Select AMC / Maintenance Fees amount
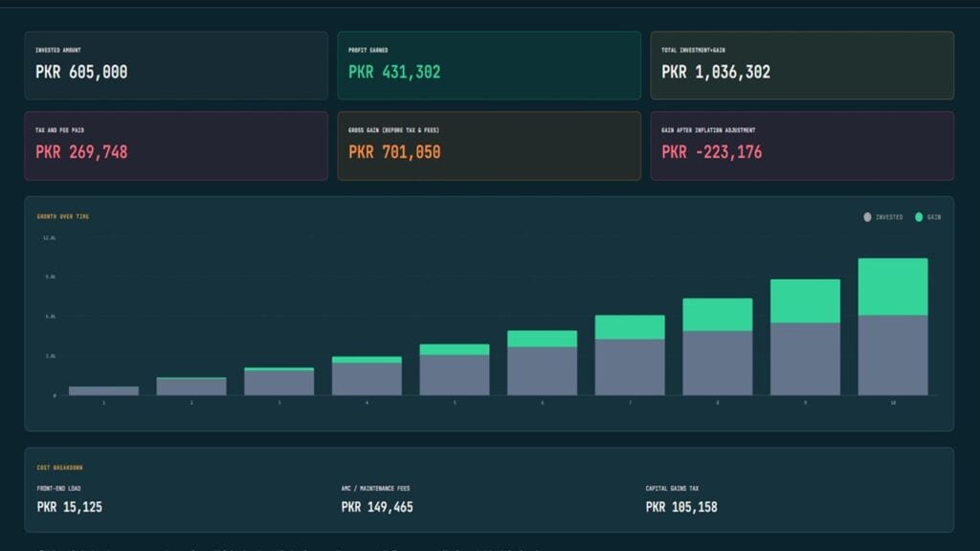Viewport: 980px width, 551px height. coord(377,507)
